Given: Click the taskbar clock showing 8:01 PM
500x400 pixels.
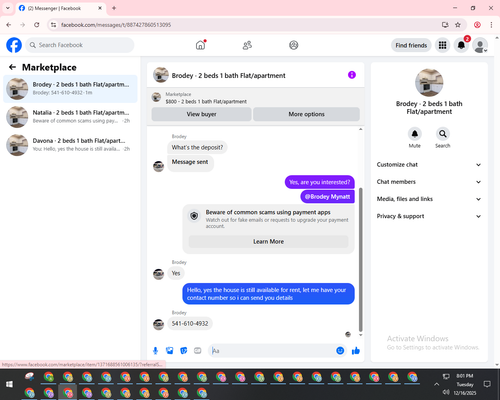Looking at the screenshot, I should click(x=465, y=376).
